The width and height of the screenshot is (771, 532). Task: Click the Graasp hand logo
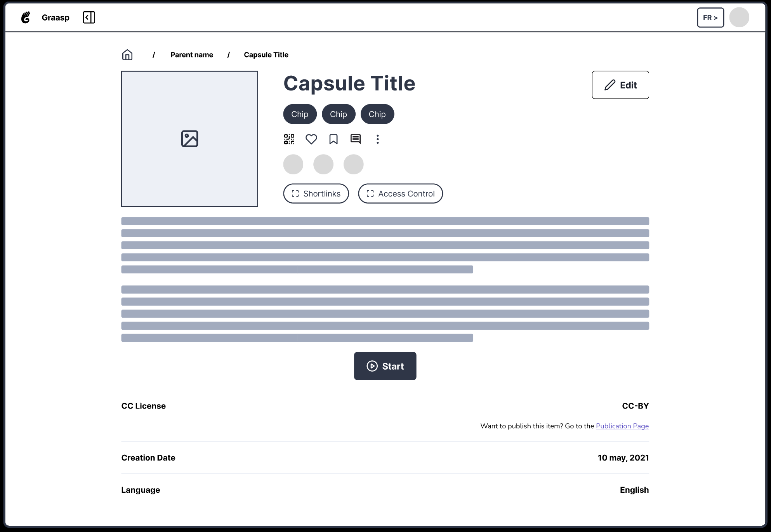(26, 17)
